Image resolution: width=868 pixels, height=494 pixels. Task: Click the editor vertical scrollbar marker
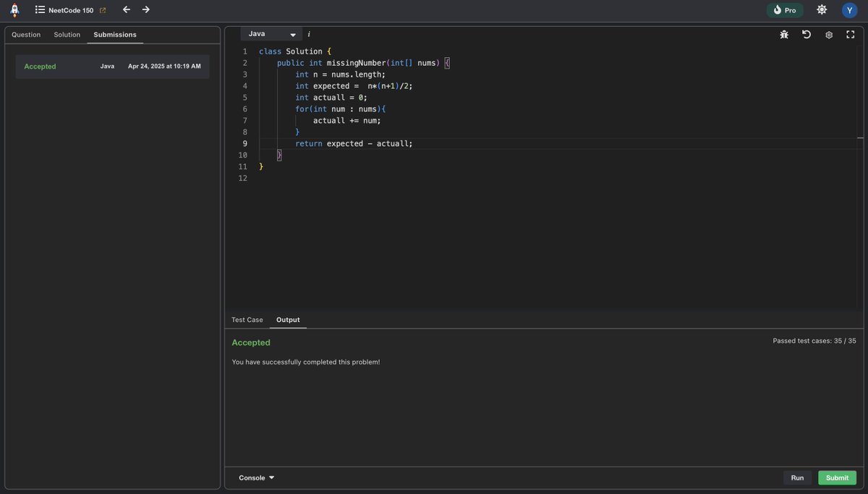tap(860, 137)
